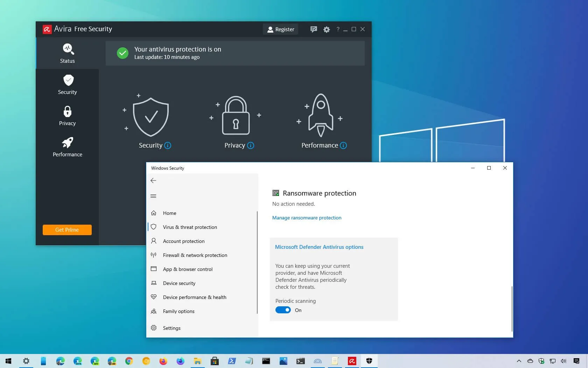This screenshot has width=588, height=368.
Task: Open Avira feedback via the speech-bubble icon
Action: pos(314,29)
